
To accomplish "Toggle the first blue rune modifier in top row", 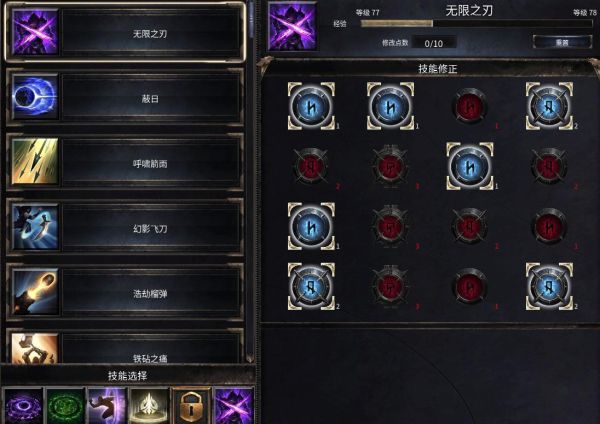I will tap(311, 106).
